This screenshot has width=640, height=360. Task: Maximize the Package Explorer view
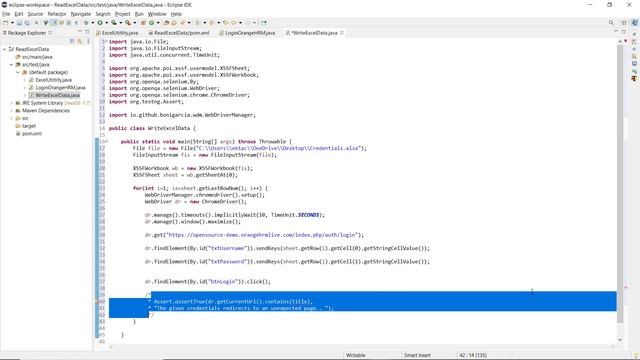point(87,32)
